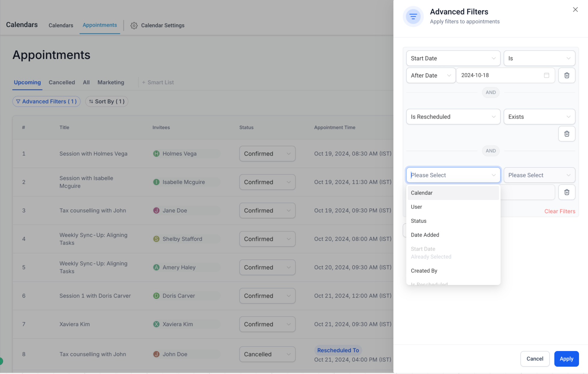The image size is (588, 374).
Task: Switch to the Cancelled tab
Action: point(62,82)
